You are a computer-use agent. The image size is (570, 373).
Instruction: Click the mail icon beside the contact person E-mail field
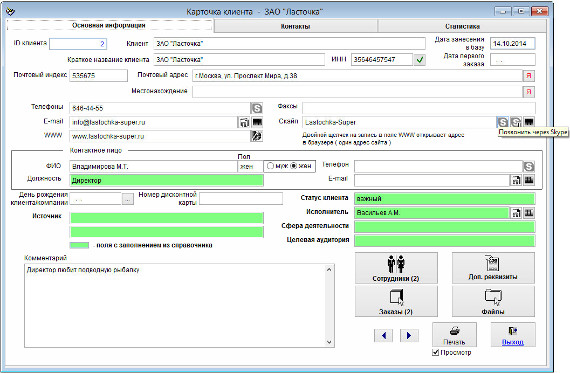coord(516,180)
